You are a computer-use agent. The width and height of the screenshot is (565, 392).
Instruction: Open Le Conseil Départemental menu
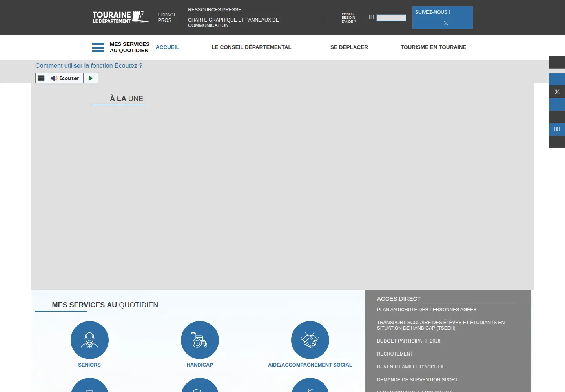(x=252, y=47)
